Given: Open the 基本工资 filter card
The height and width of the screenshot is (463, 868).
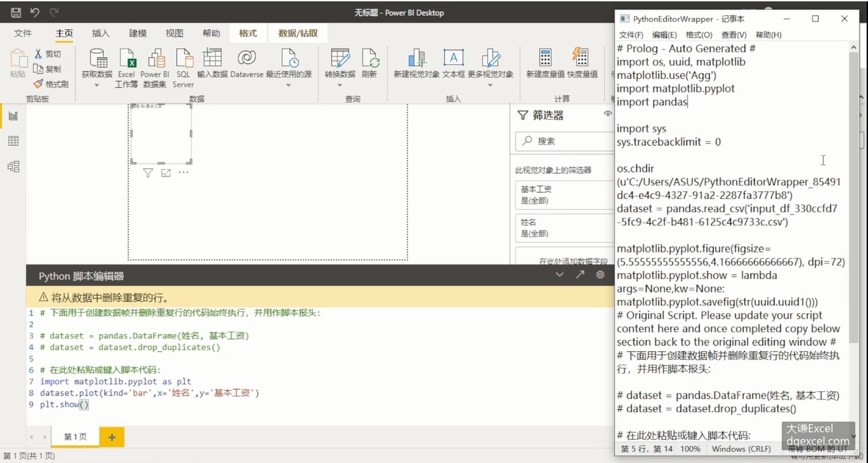Looking at the screenshot, I should (x=565, y=195).
